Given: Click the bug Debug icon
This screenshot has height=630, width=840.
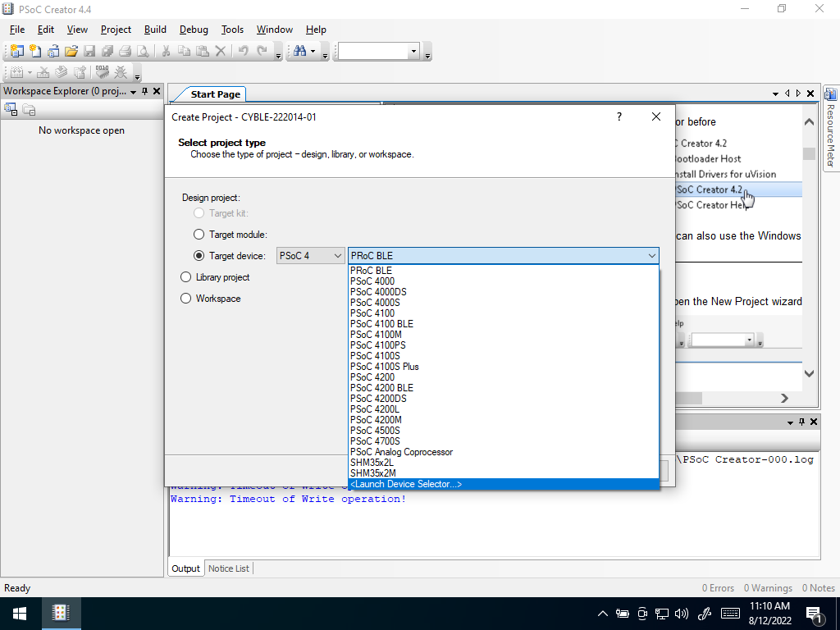Looking at the screenshot, I should coord(121,72).
